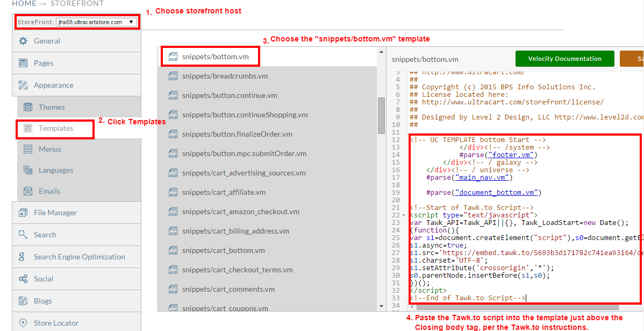The image size is (644, 331).
Task: Click file icon beside snippets/cart_comments.vm
Action: (x=173, y=288)
